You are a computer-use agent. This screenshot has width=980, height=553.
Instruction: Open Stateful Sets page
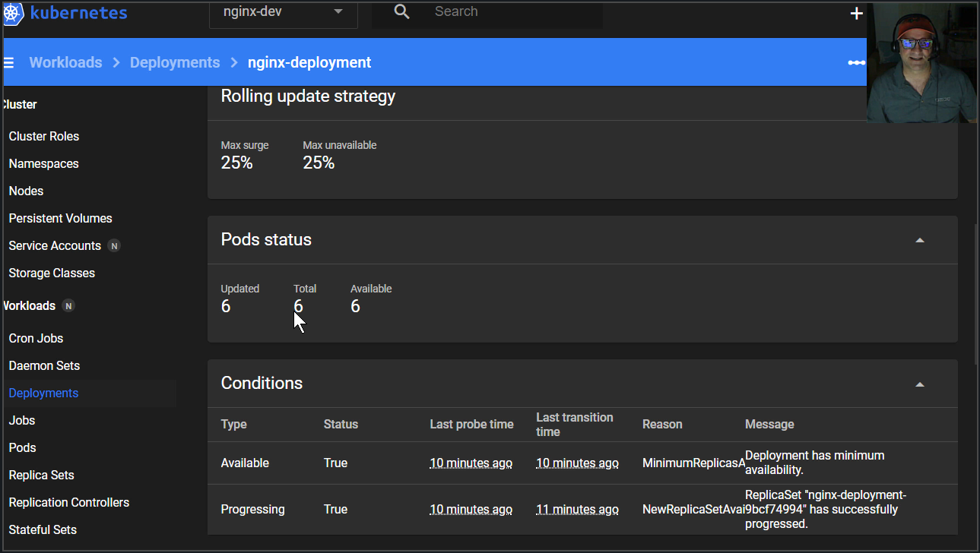pos(42,529)
